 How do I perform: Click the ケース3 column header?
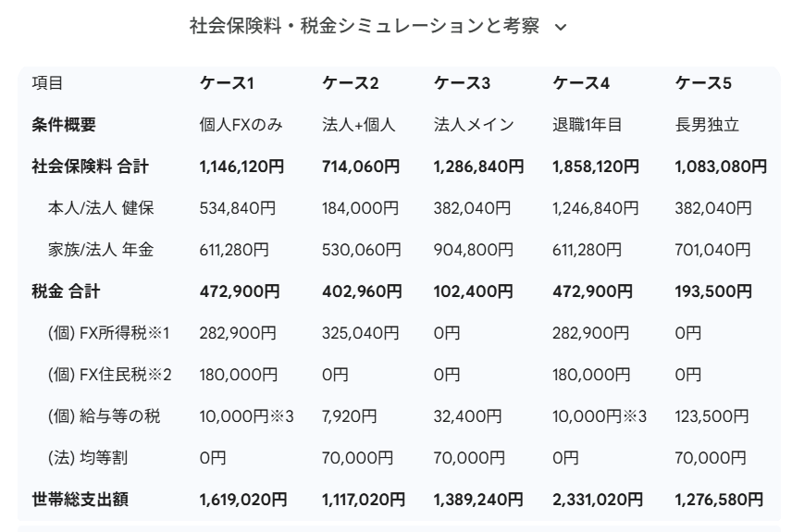[x=463, y=83]
